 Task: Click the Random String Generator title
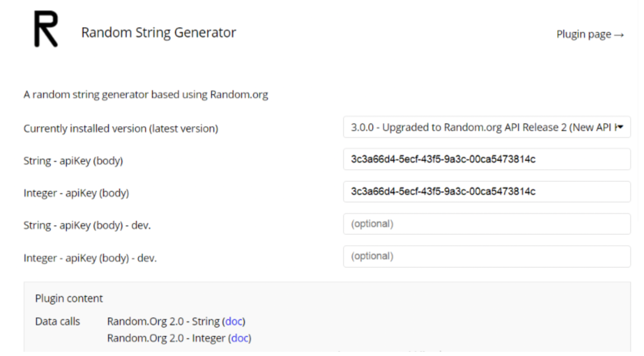coord(159,32)
